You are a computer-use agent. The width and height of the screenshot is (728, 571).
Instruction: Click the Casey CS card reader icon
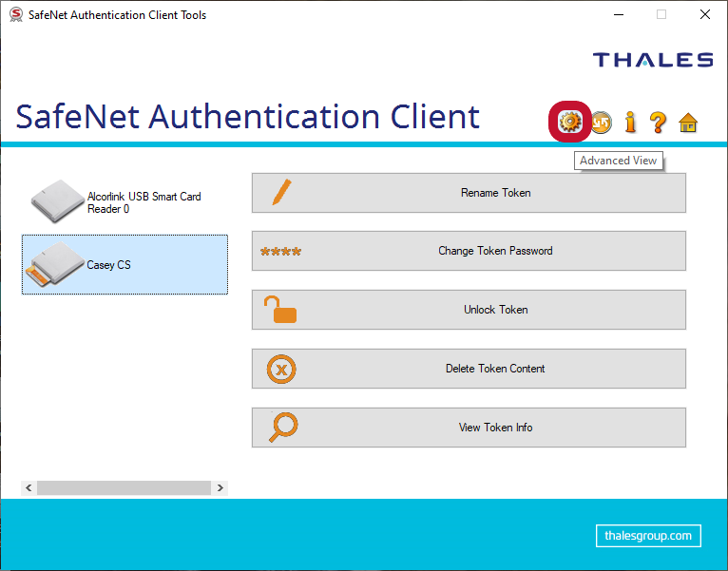(x=55, y=264)
